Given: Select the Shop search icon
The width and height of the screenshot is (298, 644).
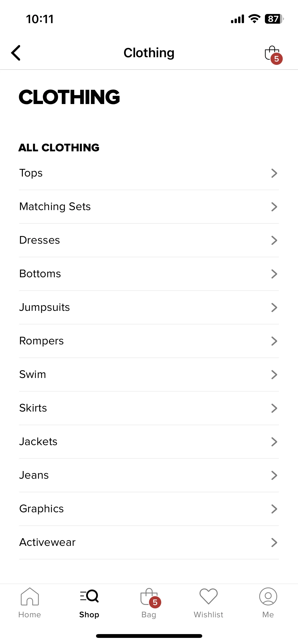Looking at the screenshot, I should (89, 596).
